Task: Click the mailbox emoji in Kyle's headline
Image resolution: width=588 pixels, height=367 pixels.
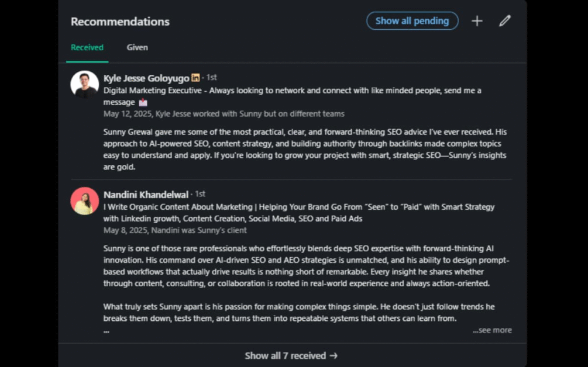Action: coord(143,102)
